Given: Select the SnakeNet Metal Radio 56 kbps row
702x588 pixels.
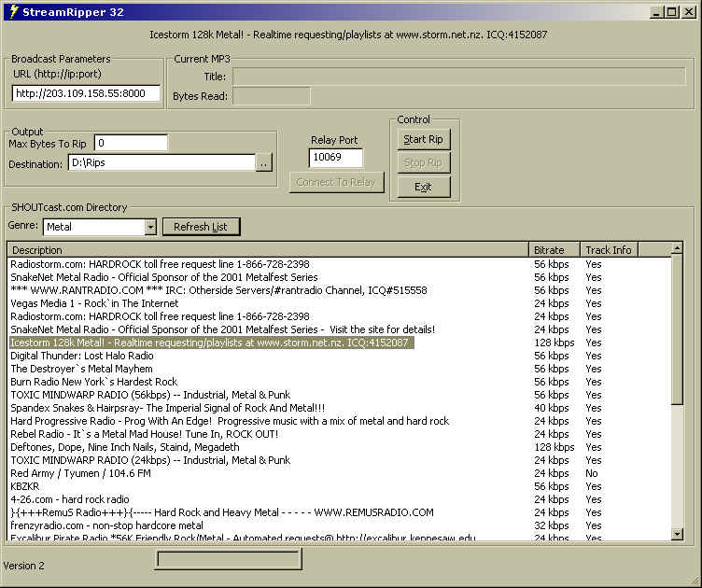Looking at the screenshot, I should [339, 277].
